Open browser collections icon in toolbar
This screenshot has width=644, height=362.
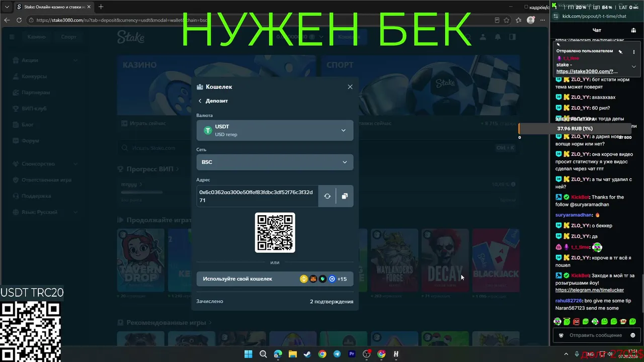coord(518,20)
